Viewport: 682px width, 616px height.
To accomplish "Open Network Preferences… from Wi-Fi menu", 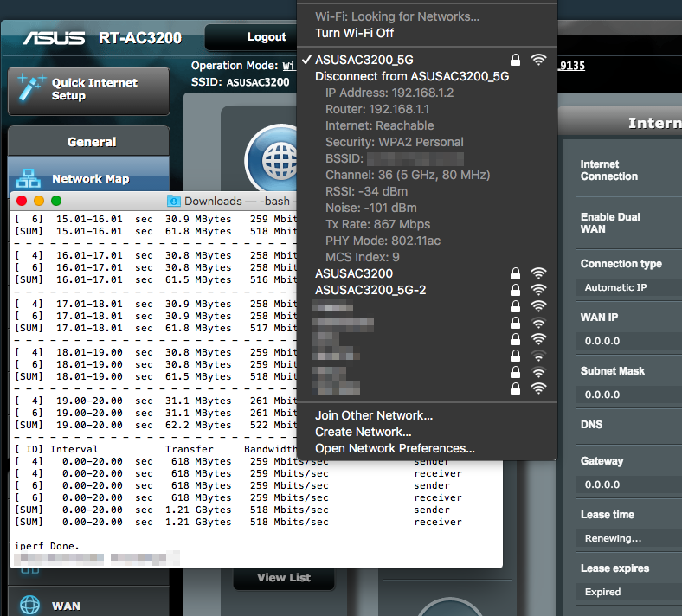I will pyautogui.click(x=395, y=448).
